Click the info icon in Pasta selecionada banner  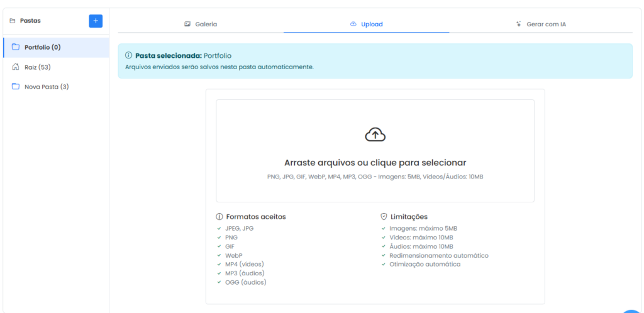129,55
